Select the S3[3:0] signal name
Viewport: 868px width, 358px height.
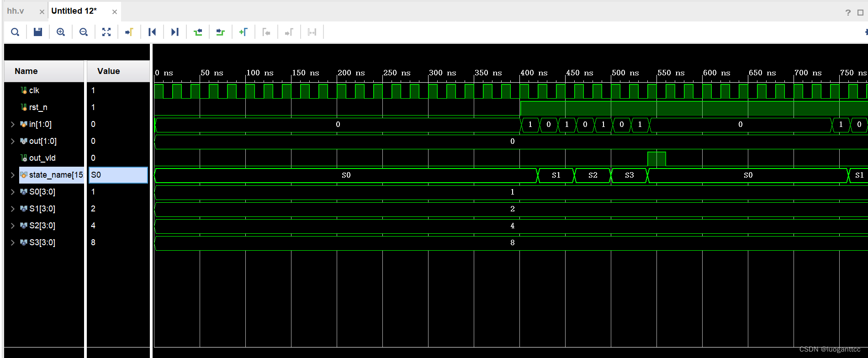coord(42,242)
